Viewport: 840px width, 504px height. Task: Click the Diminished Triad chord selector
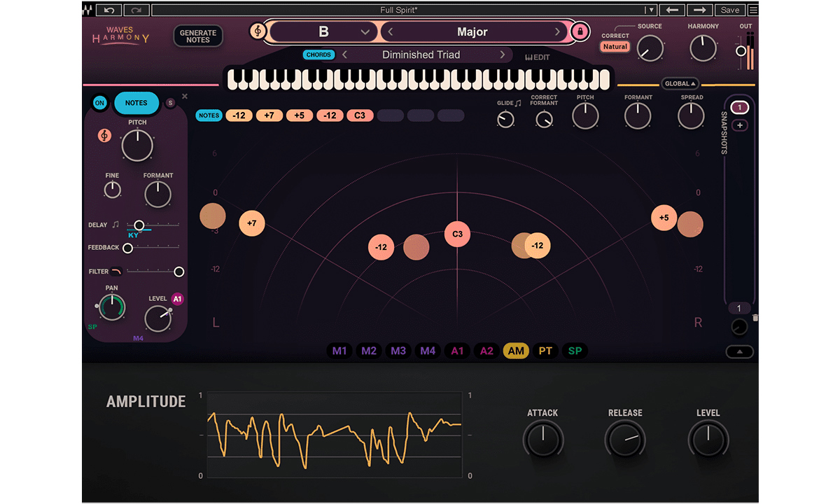tap(421, 55)
